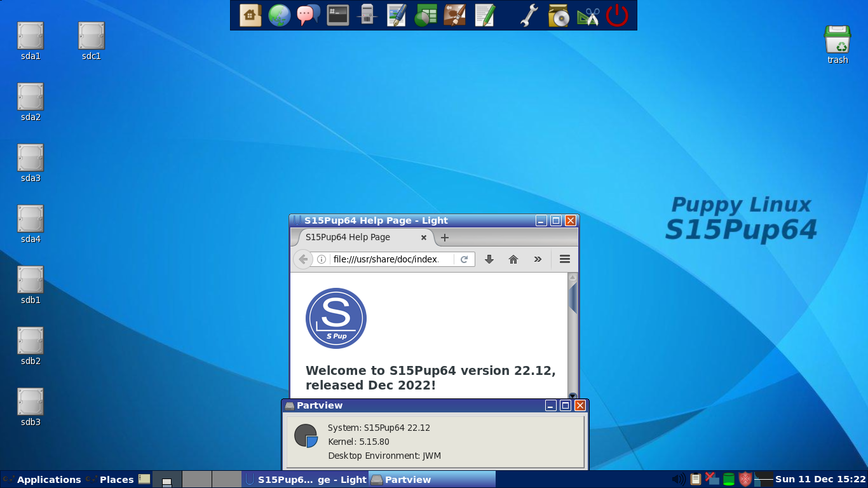Click the S Pup logo image
The width and height of the screenshot is (868, 488).
[x=336, y=318]
